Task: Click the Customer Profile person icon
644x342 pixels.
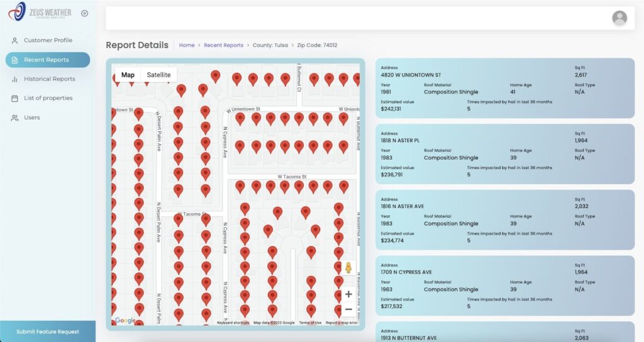Action: 14,41
